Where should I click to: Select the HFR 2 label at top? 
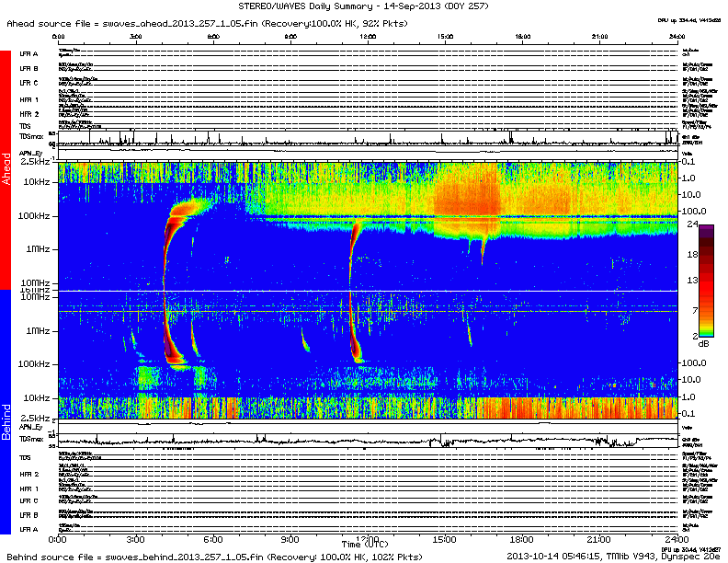(x=28, y=114)
